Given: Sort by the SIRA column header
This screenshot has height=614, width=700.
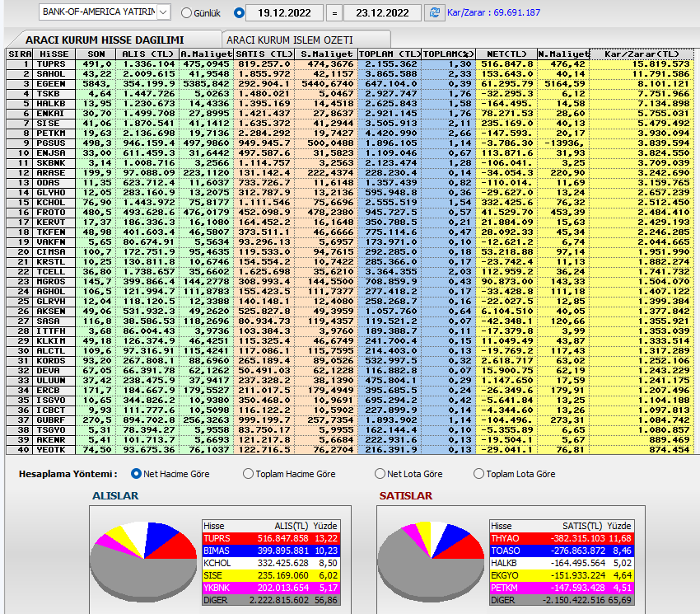Looking at the screenshot, I should [x=20, y=54].
